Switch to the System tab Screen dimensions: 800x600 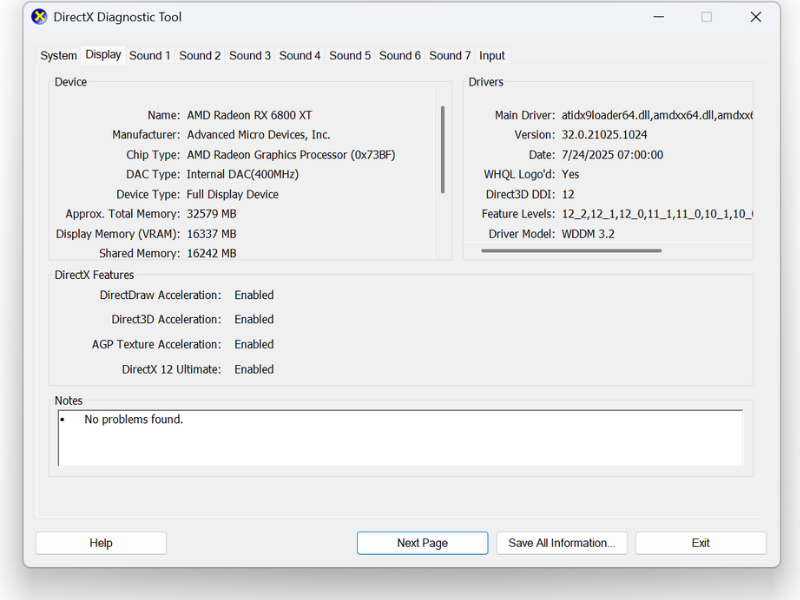[x=59, y=56]
